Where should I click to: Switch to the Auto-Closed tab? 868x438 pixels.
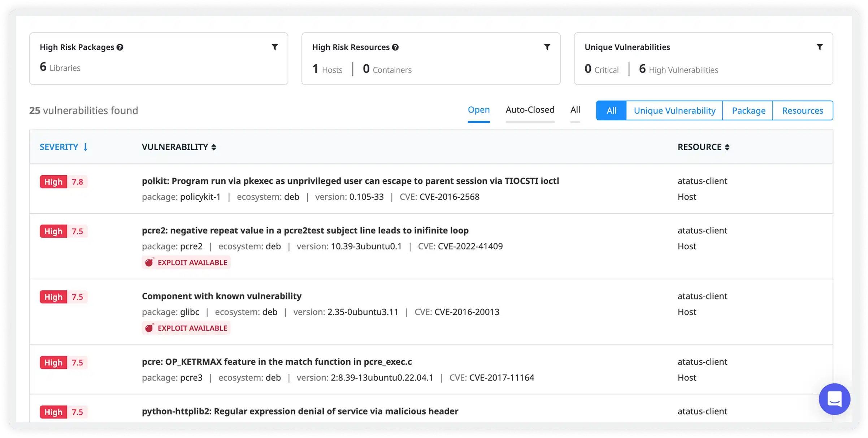tap(530, 110)
